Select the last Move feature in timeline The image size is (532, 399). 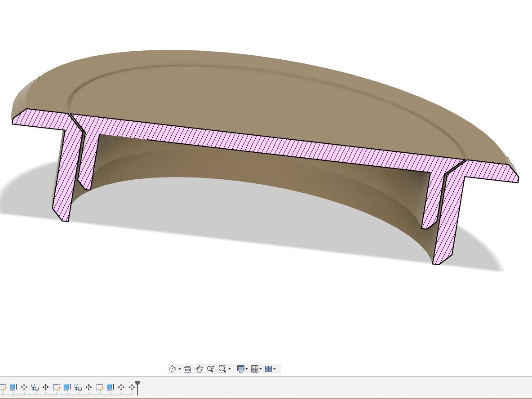(x=132, y=387)
